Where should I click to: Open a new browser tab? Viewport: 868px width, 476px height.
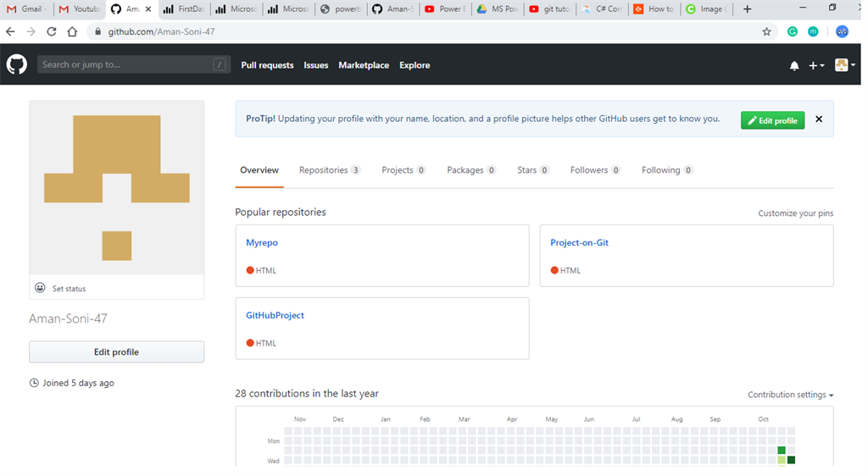pos(747,8)
